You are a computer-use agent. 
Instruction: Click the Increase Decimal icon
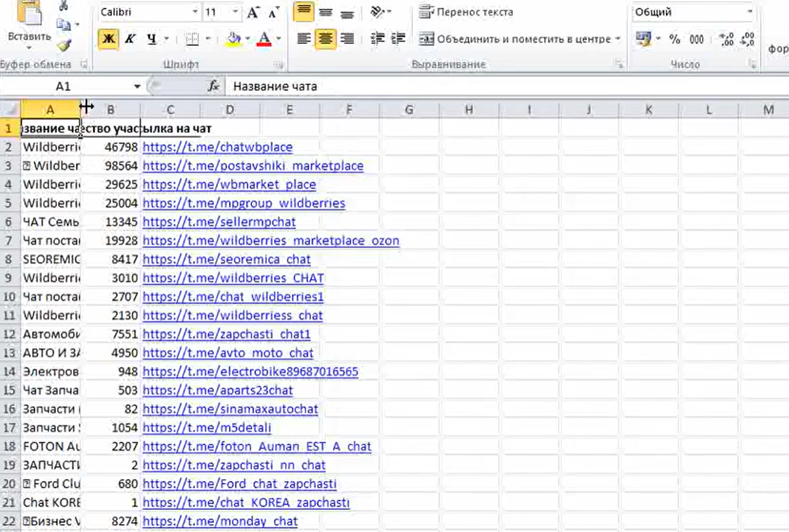[726, 39]
